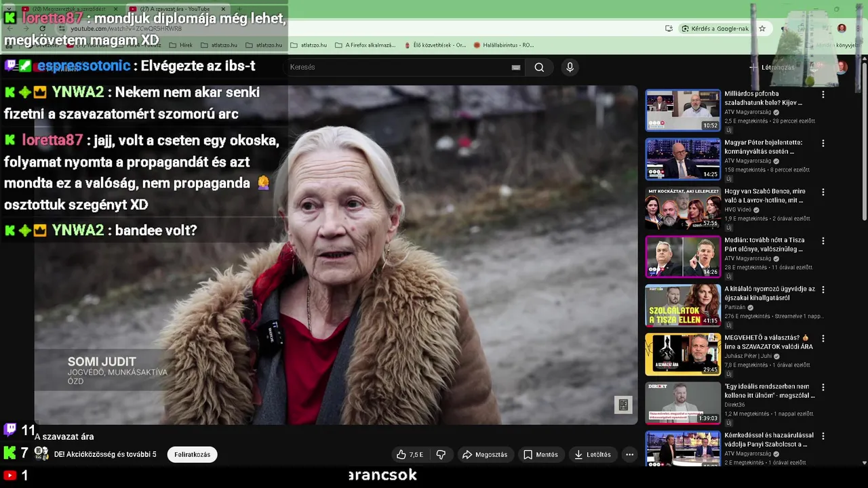Click the browser address bar URL
The height and width of the screenshot is (488, 868).
(x=126, y=28)
